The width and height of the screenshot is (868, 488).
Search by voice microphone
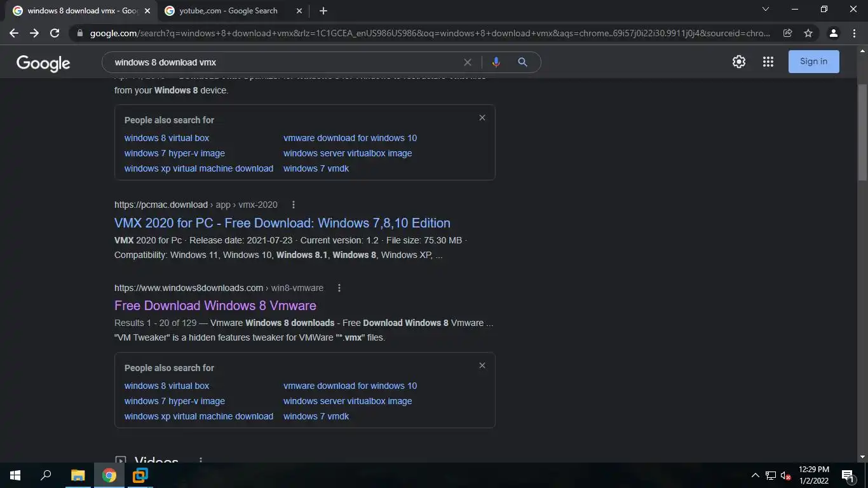(x=496, y=62)
